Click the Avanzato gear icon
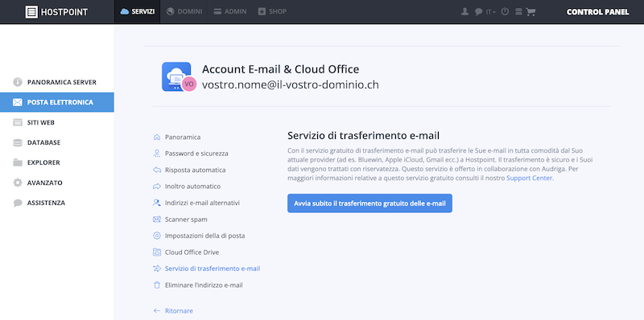 18,183
